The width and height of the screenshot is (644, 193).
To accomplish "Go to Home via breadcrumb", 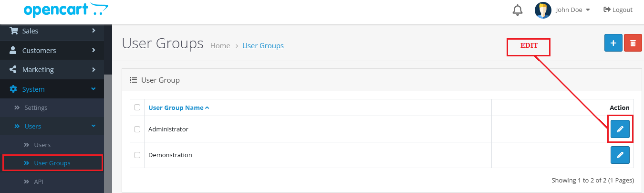I will (x=220, y=46).
